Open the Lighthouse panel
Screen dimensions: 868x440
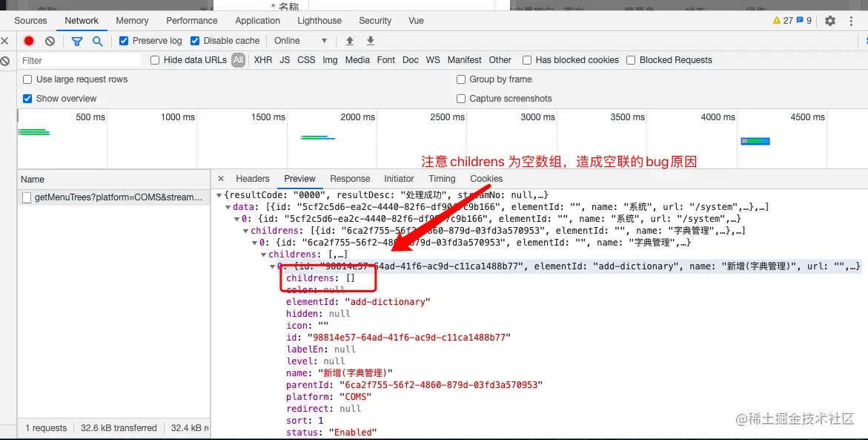coord(319,21)
